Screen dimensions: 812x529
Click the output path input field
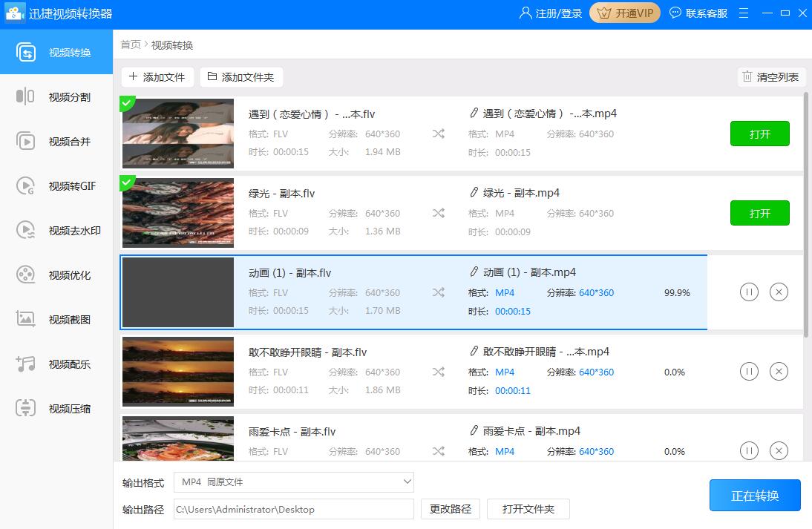pos(293,509)
